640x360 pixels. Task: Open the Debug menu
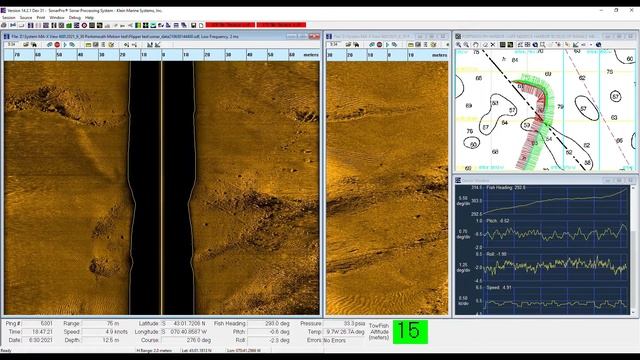pos(75,18)
